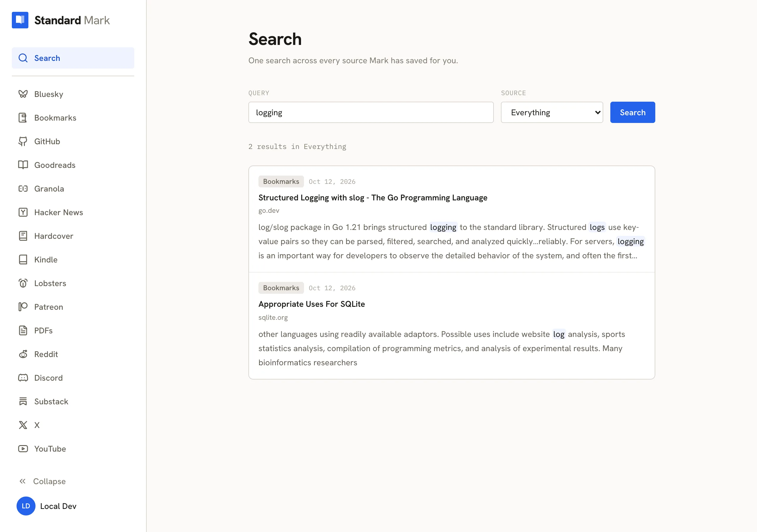
Task: Select the Kindle sidebar item
Action: click(73, 259)
